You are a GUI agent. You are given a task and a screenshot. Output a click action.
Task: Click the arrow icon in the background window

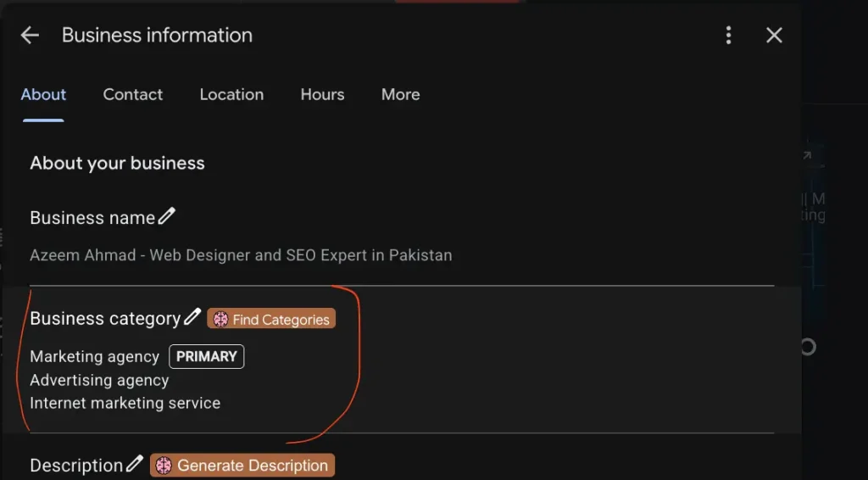[807, 155]
